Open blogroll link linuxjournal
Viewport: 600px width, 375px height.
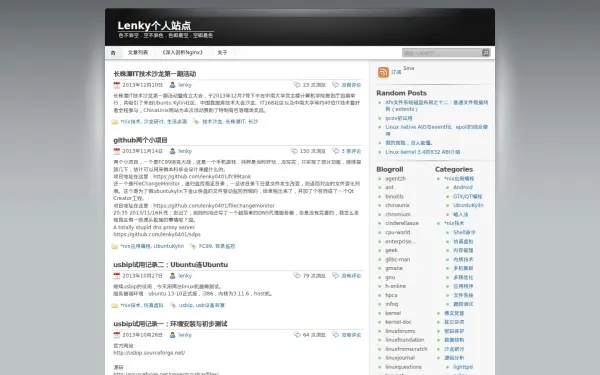(x=400, y=358)
